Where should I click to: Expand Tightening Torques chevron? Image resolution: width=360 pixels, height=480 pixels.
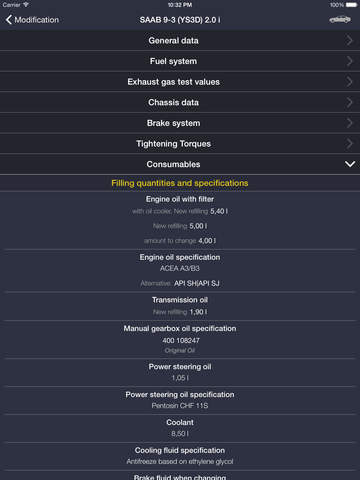point(349,144)
